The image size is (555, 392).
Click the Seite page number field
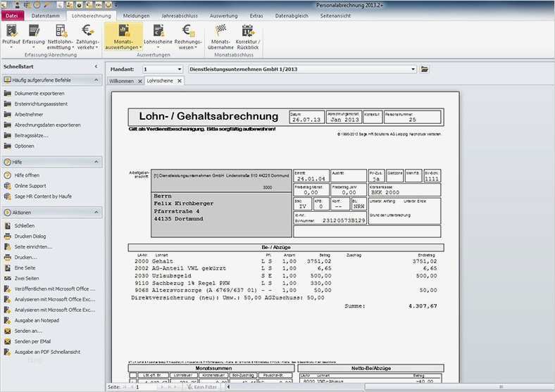146,387
